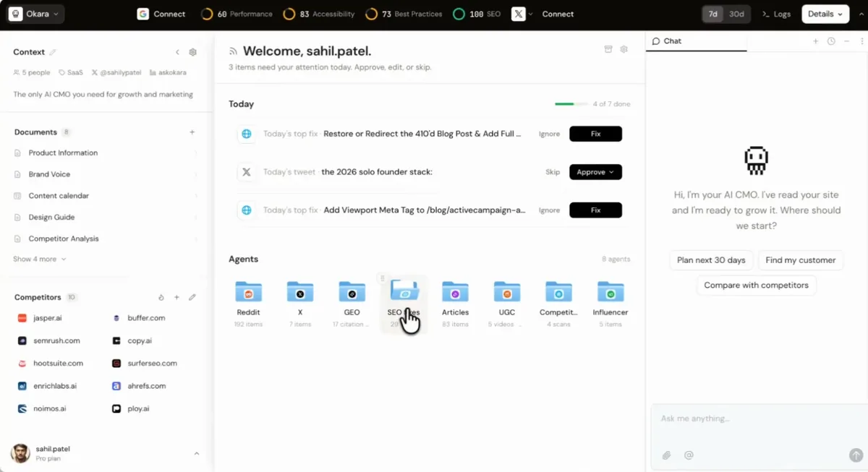The width and height of the screenshot is (868, 472).
Task: Edit the Context with pencil icon
Action: coord(53,52)
